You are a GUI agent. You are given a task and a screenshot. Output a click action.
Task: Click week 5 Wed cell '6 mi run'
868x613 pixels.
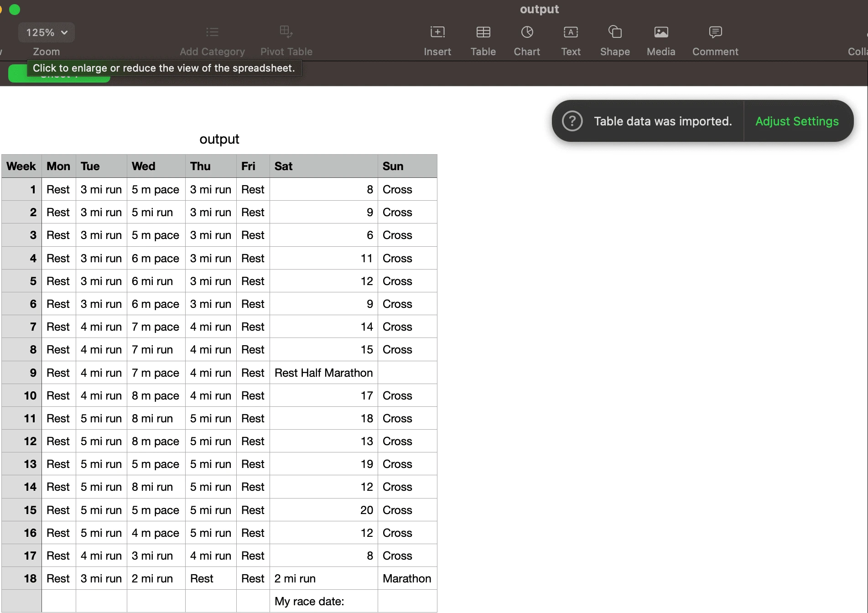coord(156,281)
